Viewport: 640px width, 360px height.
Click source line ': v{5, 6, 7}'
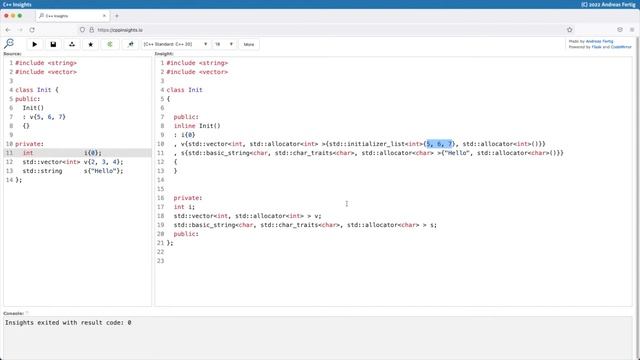tap(44, 117)
